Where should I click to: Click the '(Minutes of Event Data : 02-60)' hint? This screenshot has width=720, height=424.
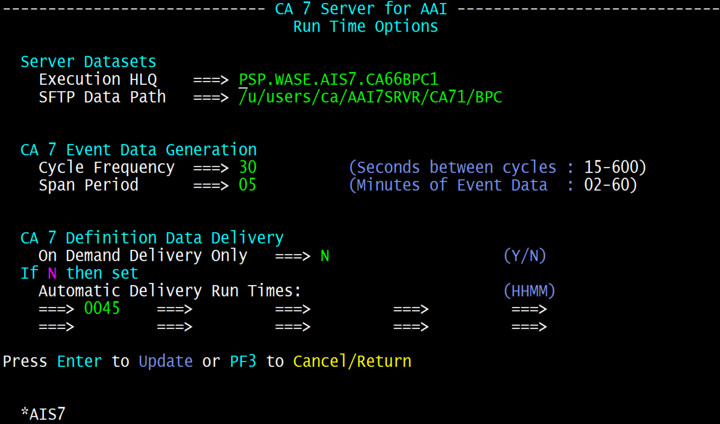pyautogui.click(x=493, y=185)
